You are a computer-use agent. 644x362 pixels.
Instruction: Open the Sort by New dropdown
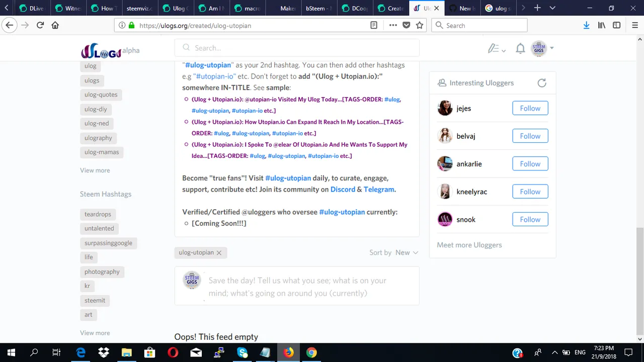pyautogui.click(x=407, y=252)
